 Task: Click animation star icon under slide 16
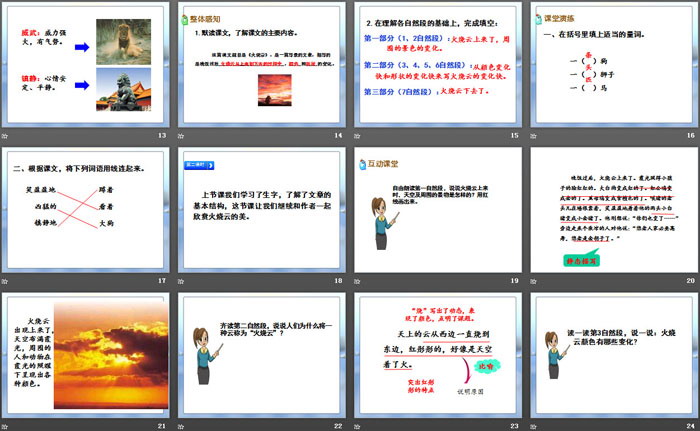click(533, 136)
